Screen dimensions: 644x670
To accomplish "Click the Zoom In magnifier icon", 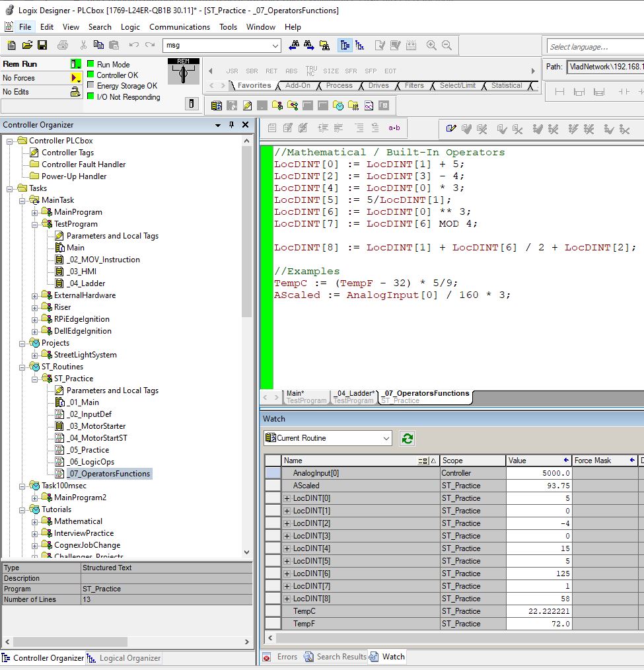I will 431,45.
